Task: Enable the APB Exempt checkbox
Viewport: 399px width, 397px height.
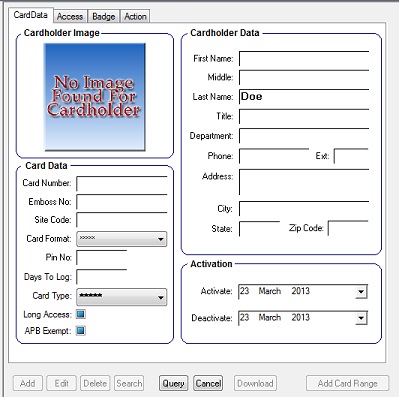Action: tap(81, 331)
